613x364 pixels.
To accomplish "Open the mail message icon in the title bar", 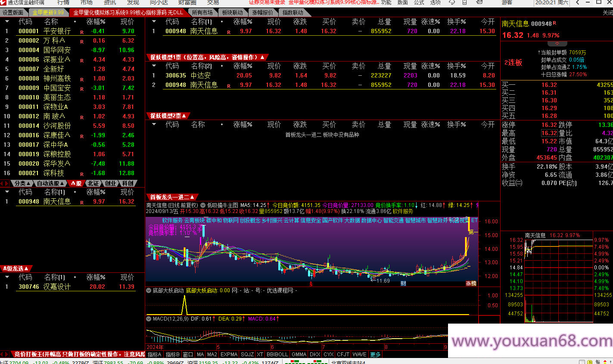I will [480, 3].
